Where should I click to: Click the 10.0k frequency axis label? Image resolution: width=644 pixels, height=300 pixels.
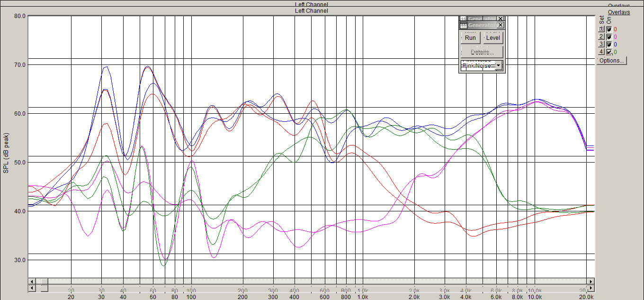pyautogui.click(x=535, y=297)
